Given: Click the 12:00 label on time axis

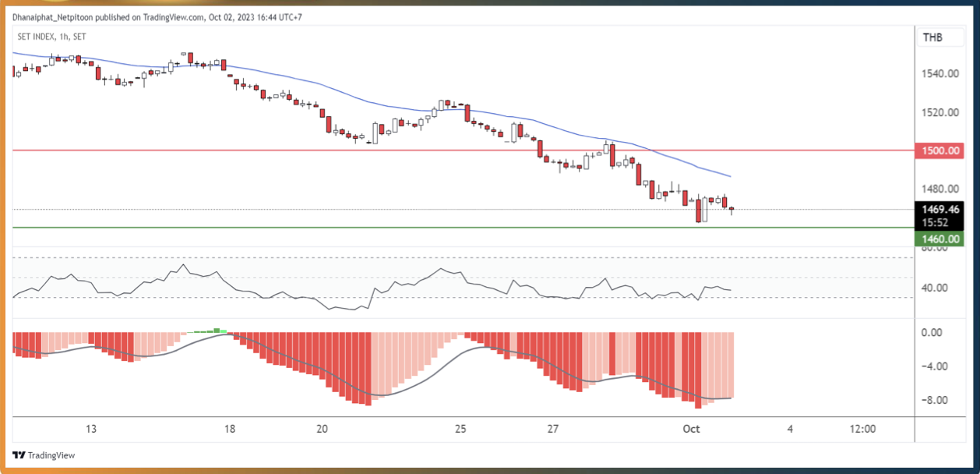Looking at the screenshot, I should click(x=862, y=429).
